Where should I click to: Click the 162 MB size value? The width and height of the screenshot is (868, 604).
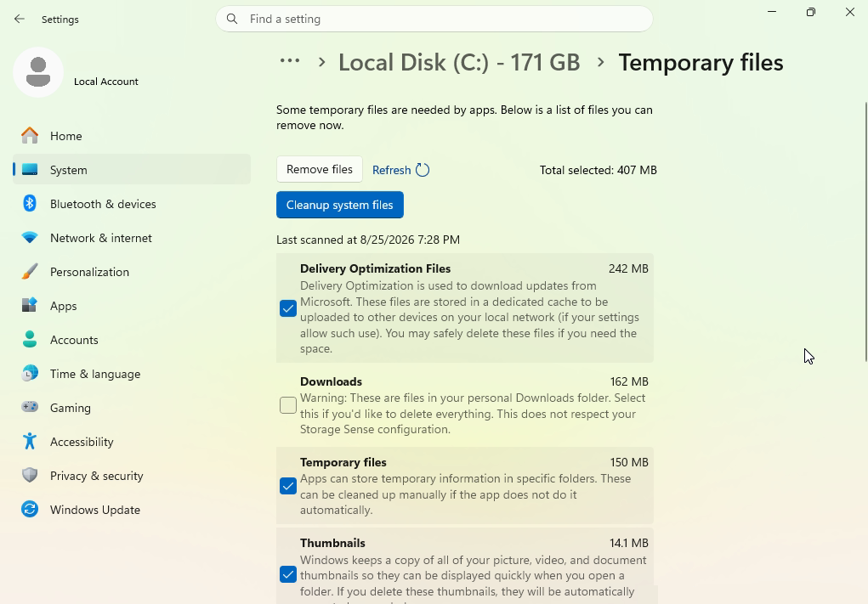pos(629,381)
